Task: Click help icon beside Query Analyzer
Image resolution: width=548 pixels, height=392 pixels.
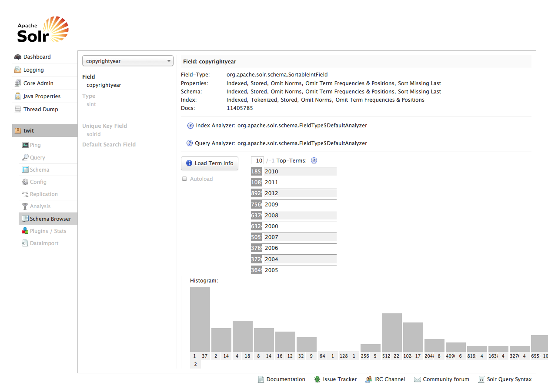Action: coord(190,143)
